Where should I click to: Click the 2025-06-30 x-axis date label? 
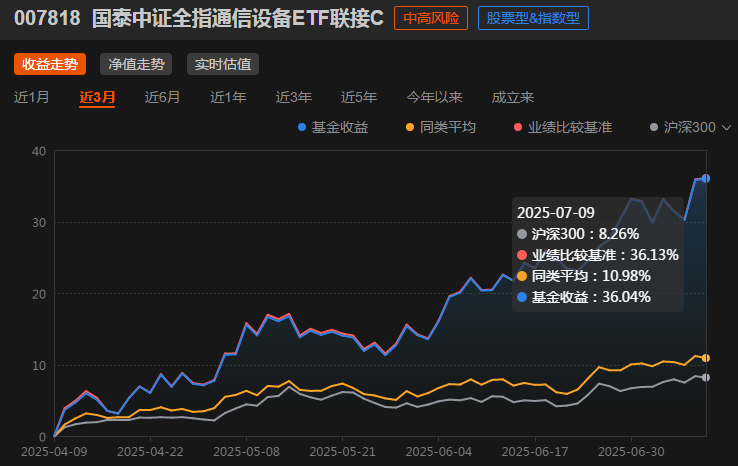[x=631, y=451]
